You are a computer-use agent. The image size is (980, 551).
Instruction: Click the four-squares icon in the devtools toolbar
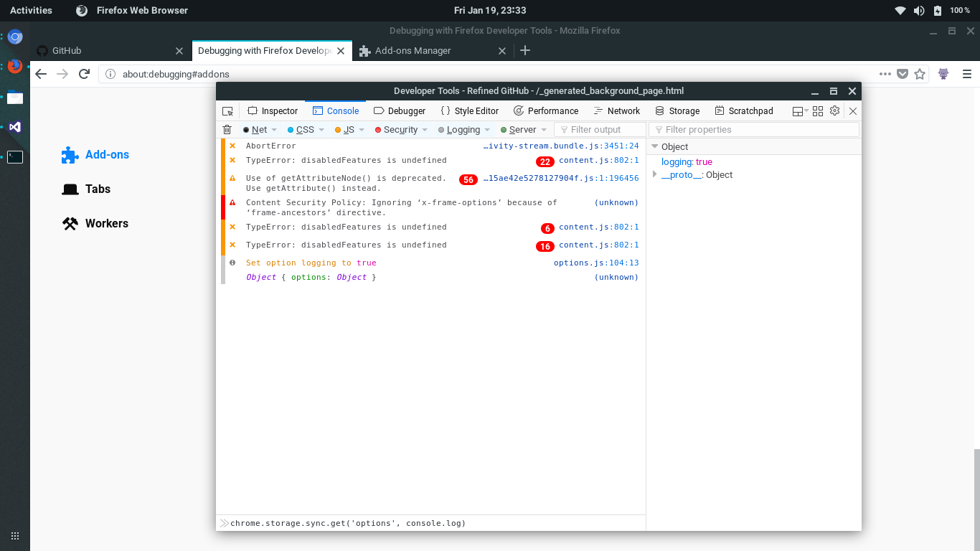818,111
